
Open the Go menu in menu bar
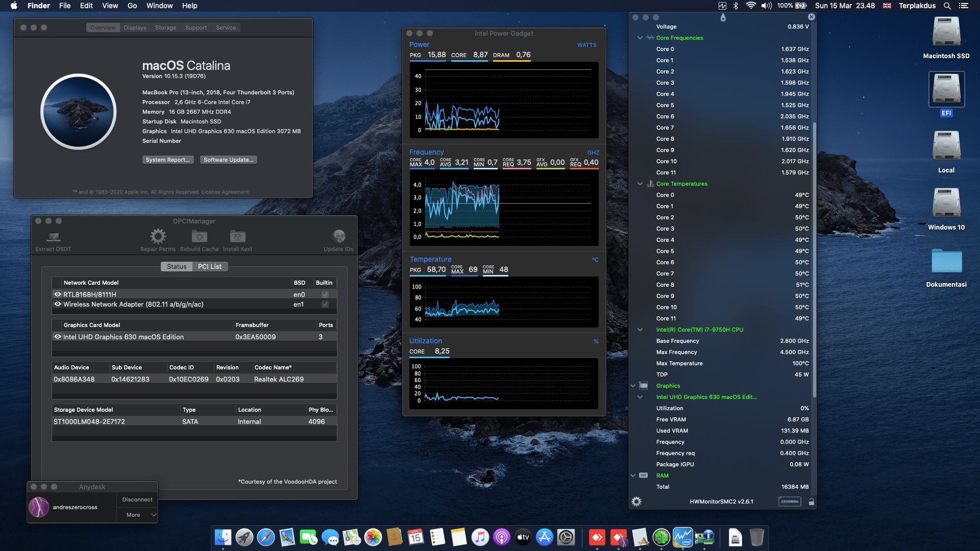(132, 6)
